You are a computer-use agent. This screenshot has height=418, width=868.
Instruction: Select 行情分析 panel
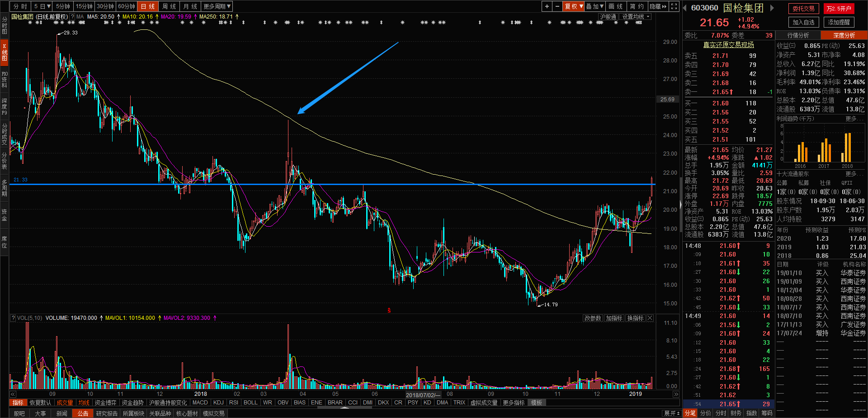[798, 35]
